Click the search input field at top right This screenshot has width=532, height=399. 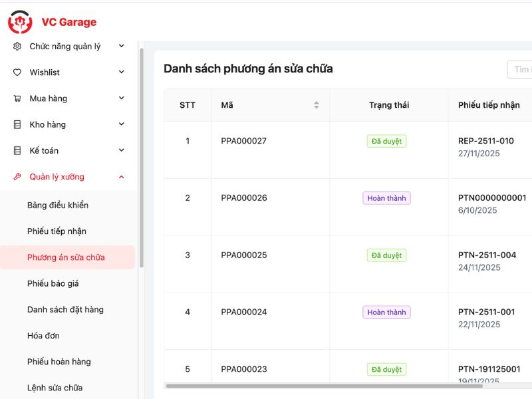coord(520,70)
